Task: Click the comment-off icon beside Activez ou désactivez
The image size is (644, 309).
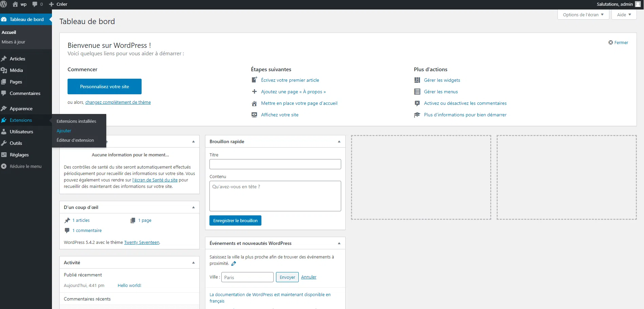Action: click(417, 103)
